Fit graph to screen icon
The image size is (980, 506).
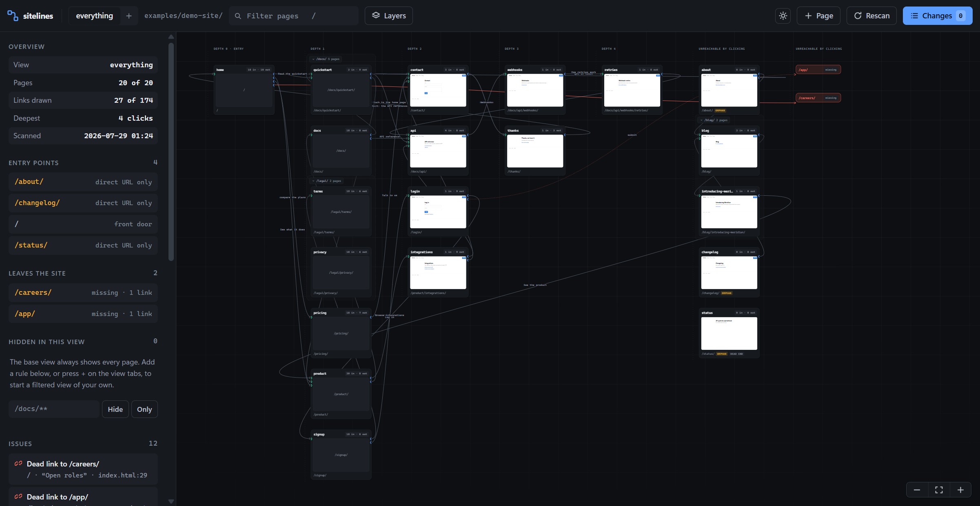tap(939, 490)
